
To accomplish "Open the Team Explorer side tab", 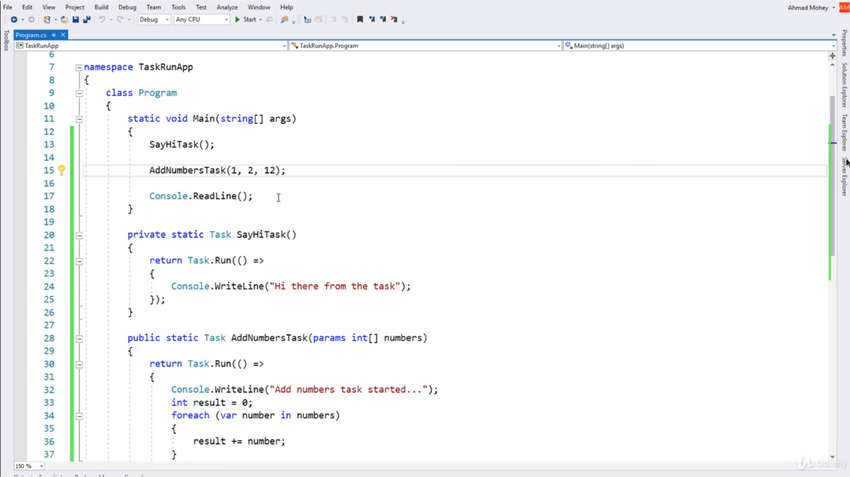I will (845, 132).
